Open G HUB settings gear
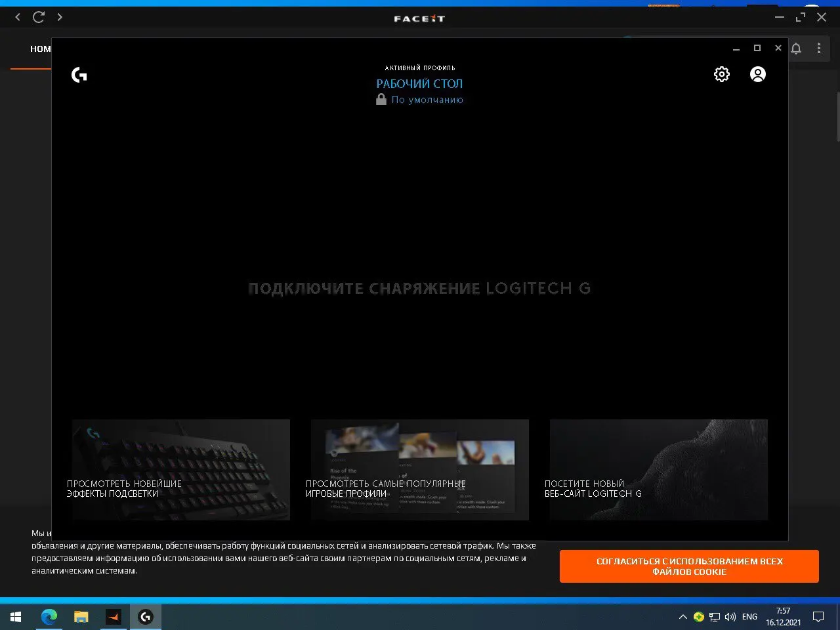 721,74
